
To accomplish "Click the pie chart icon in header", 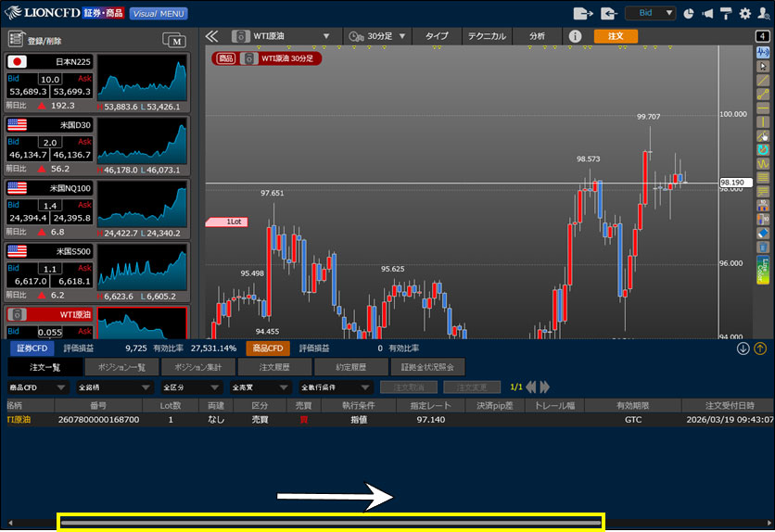I will pyautogui.click(x=689, y=14).
